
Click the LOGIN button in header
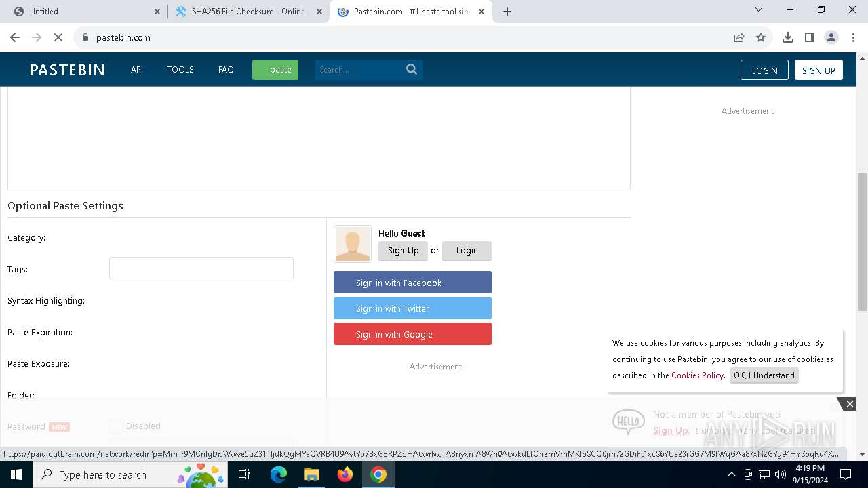pyautogui.click(x=764, y=70)
